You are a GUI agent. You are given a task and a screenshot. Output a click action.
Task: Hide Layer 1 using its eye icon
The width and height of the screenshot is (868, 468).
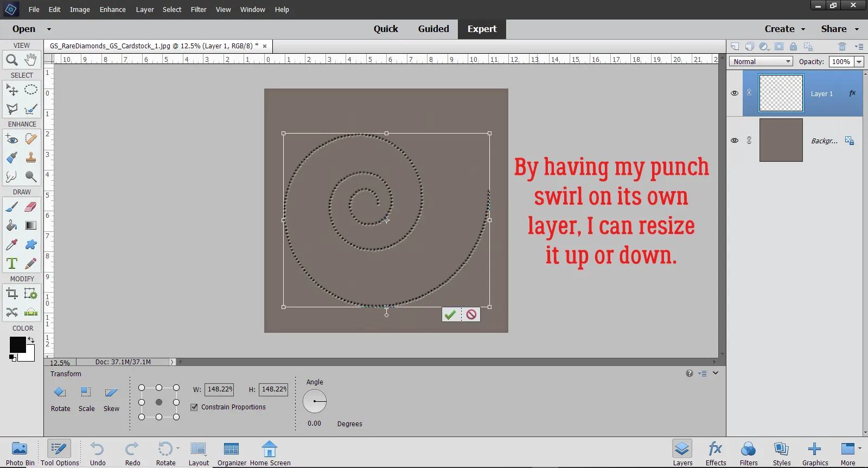pos(735,93)
